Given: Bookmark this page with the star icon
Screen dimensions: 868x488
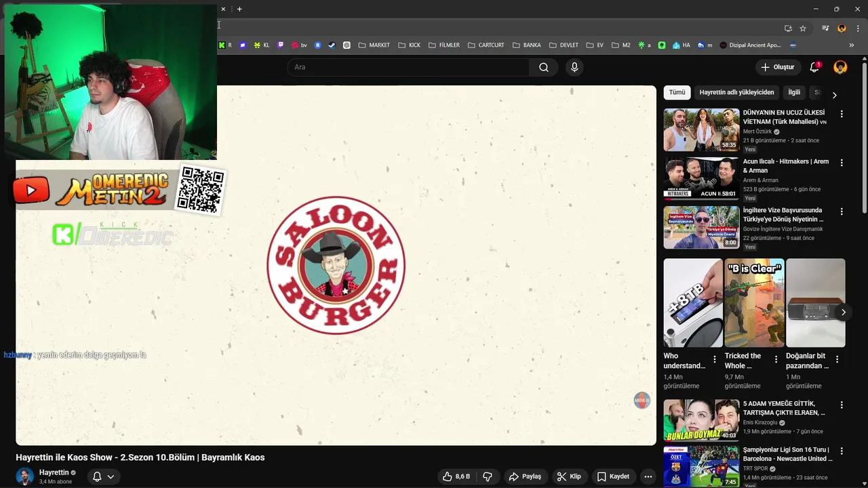Looking at the screenshot, I should [803, 28].
